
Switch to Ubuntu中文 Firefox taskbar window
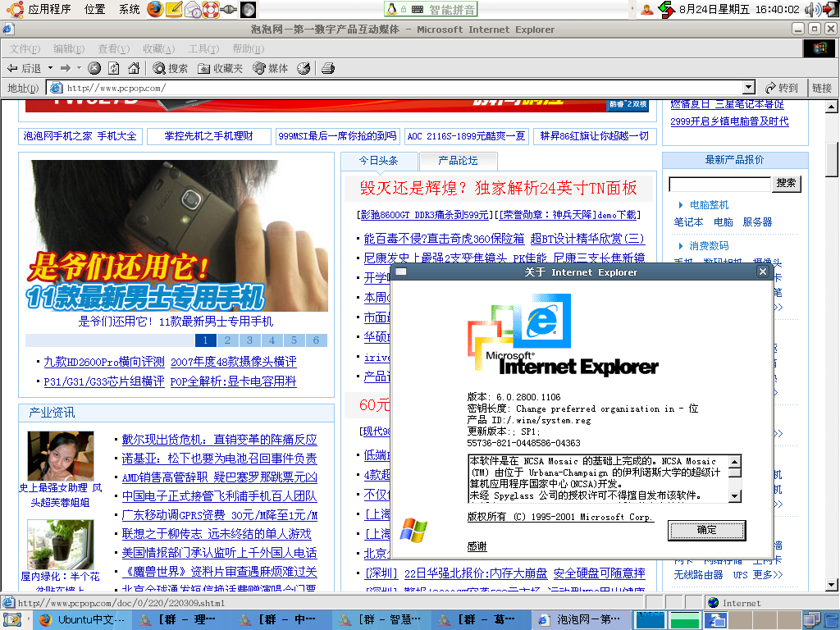[x=84, y=620]
